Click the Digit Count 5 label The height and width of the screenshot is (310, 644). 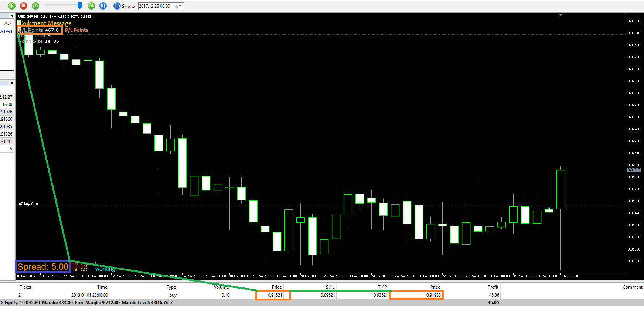point(35,36)
